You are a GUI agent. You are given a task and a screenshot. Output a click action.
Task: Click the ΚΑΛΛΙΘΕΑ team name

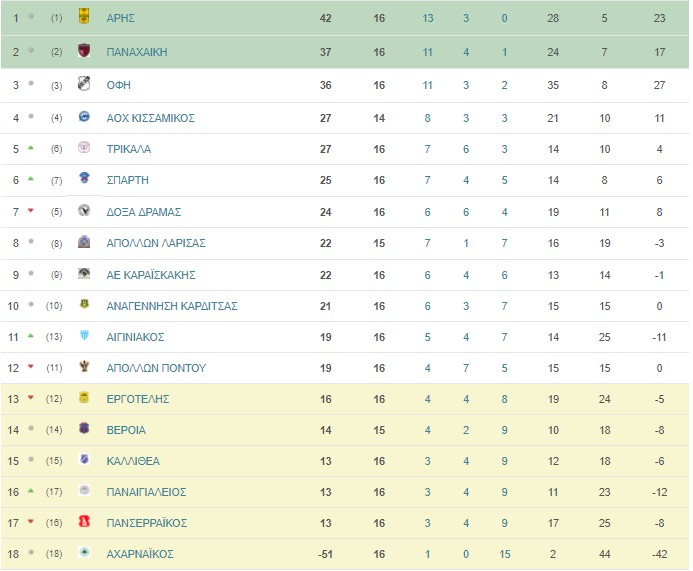click(133, 461)
